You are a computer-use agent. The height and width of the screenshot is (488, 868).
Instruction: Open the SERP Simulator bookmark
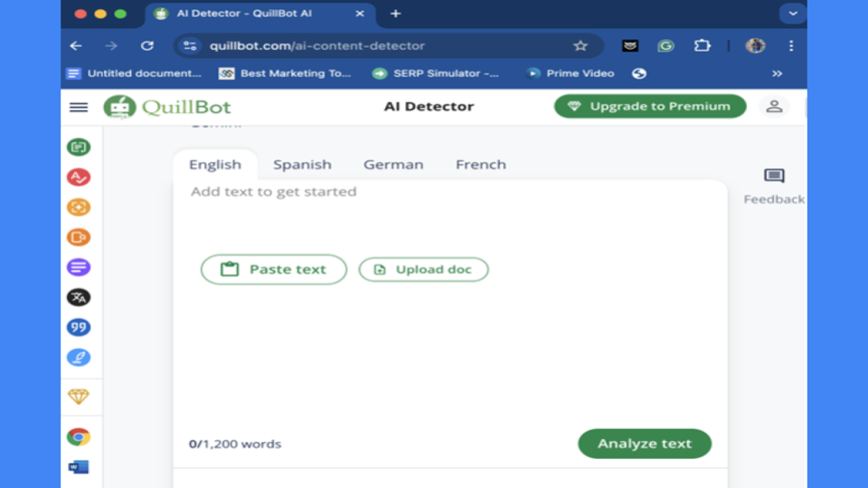(x=435, y=73)
